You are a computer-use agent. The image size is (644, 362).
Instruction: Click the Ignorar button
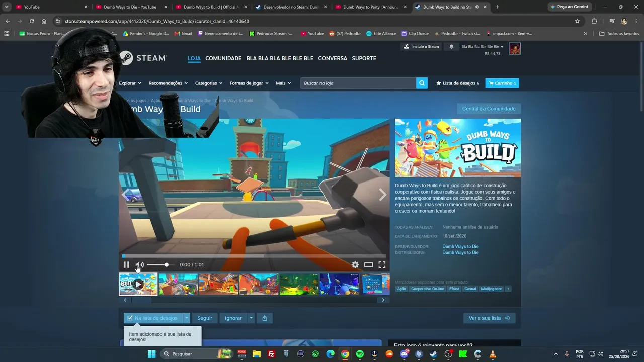pos(233,318)
